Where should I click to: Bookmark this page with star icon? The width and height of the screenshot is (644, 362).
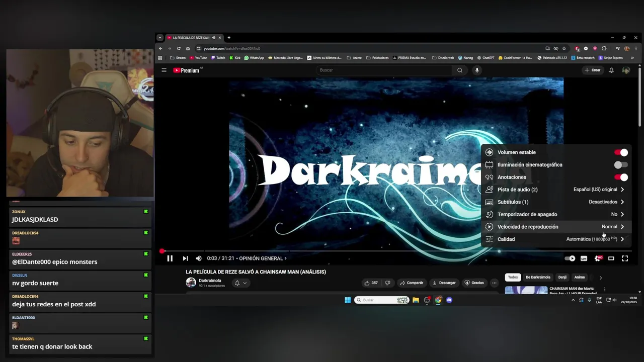click(x=564, y=49)
